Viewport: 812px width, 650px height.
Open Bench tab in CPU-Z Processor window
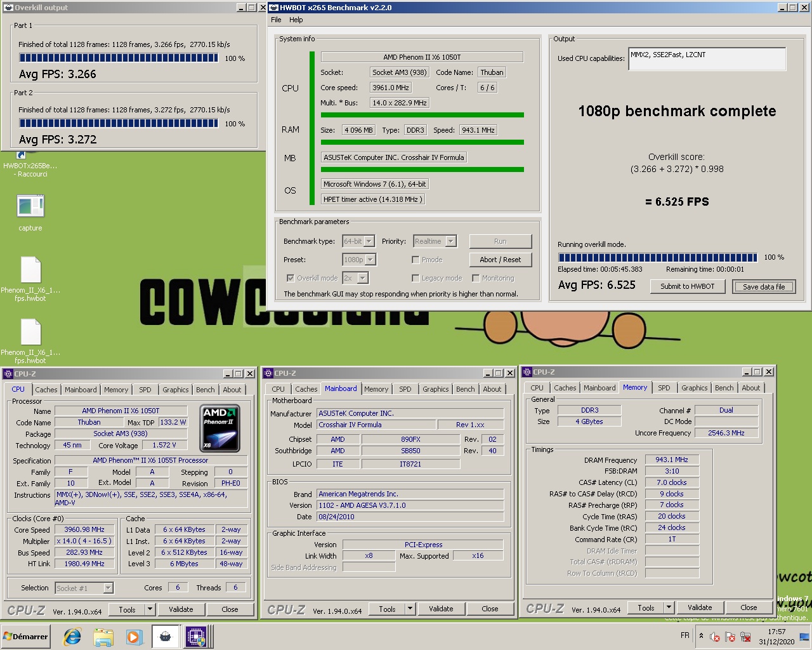click(205, 390)
